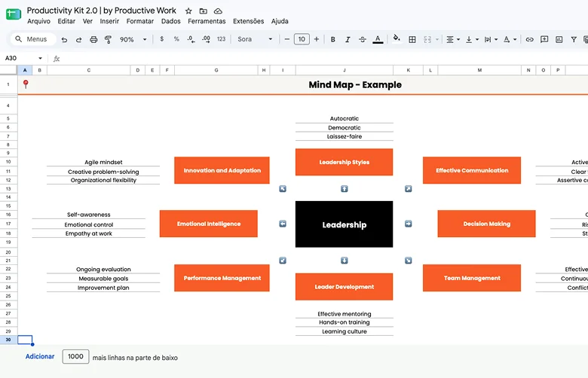Screen dimensions: 588x378
Task: Click the 1000 rows input field
Action: pos(75,357)
